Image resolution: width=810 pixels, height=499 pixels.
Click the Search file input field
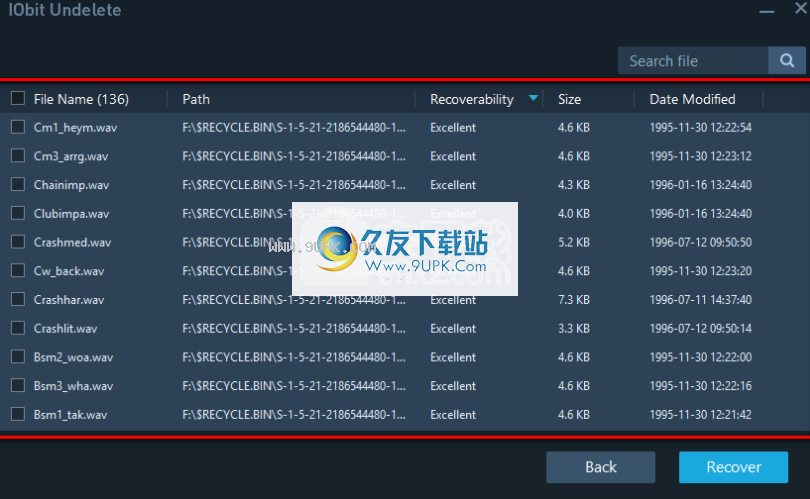point(693,60)
